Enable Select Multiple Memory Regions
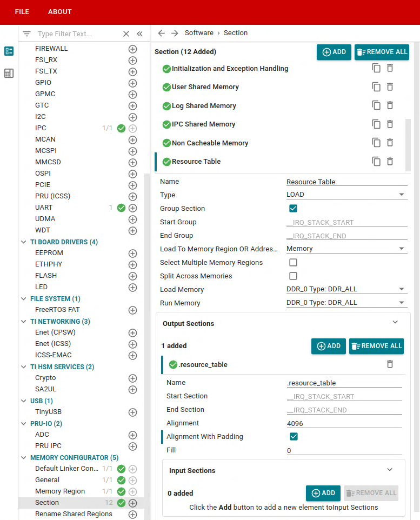 tap(292, 262)
